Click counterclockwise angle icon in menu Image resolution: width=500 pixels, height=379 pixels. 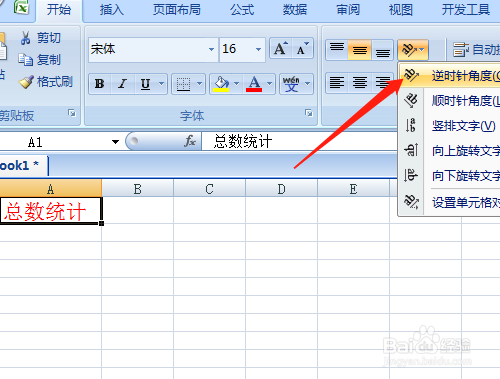(x=411, y=76)
